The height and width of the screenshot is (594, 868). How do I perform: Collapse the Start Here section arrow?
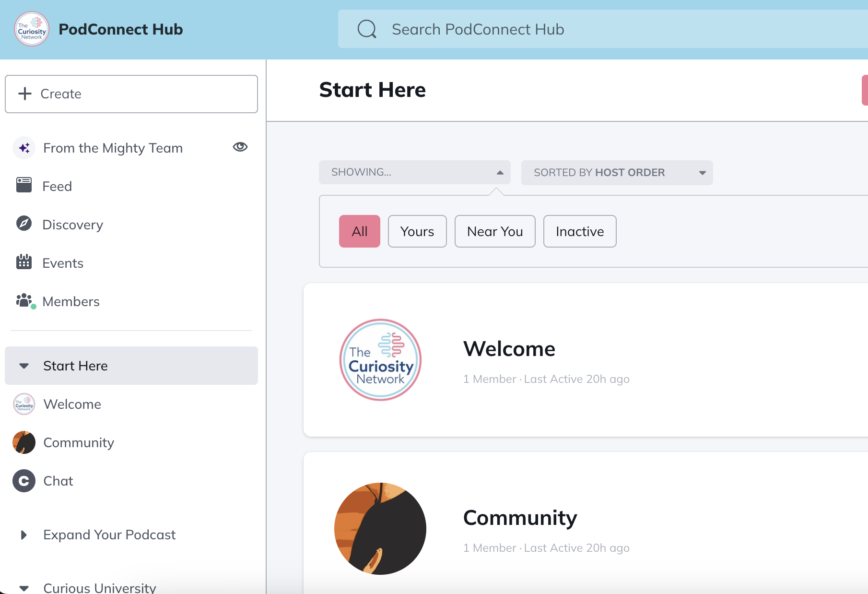pos(24,366)
